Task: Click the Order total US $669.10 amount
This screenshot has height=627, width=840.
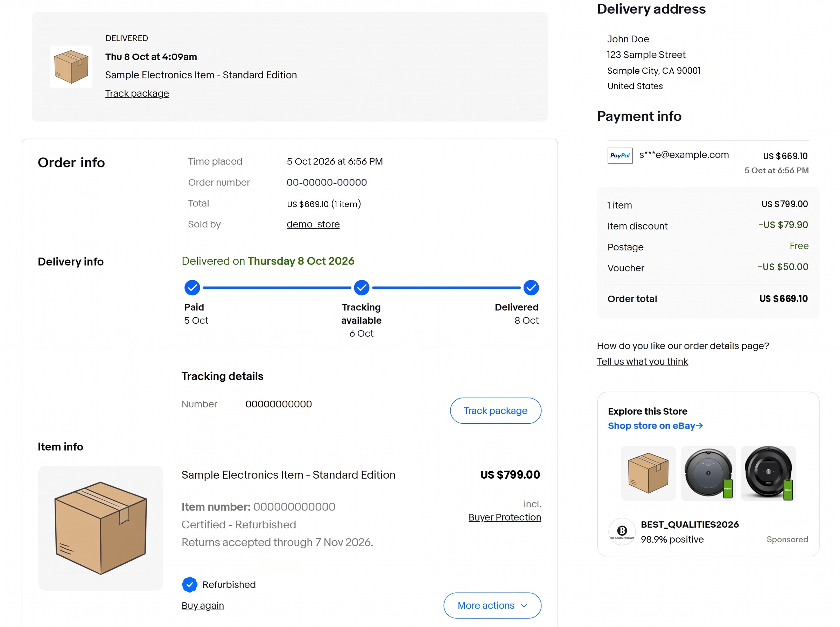Action: 783,298
